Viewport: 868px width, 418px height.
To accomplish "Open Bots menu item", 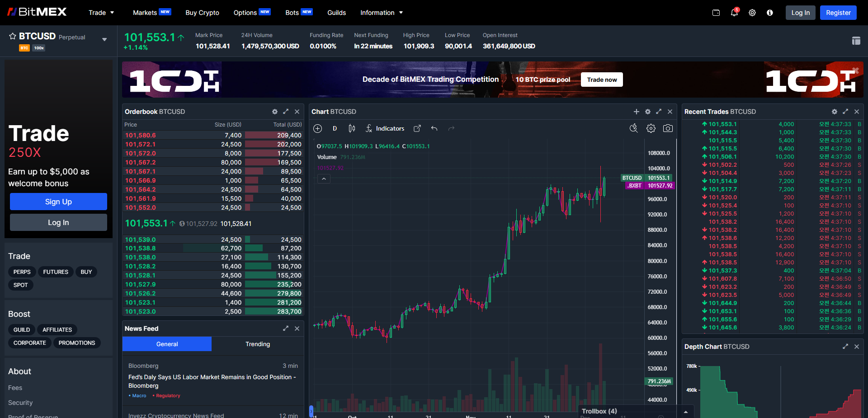I will pos(299,13).
